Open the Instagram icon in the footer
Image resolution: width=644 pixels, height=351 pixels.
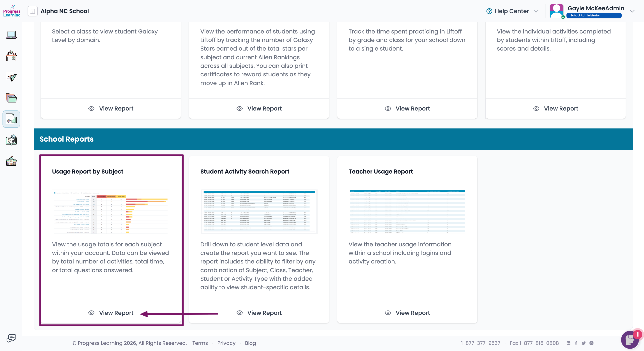coord(591,343)
